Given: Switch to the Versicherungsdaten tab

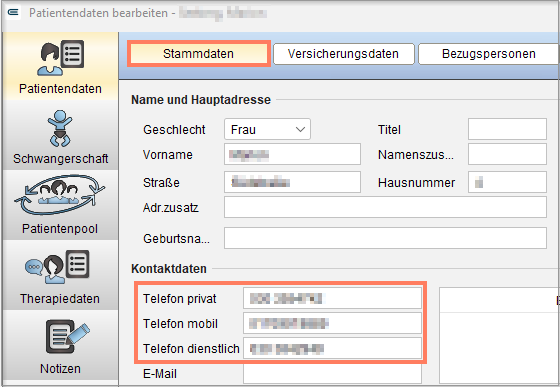Looking at the screenshot, I should coord(343,54).
